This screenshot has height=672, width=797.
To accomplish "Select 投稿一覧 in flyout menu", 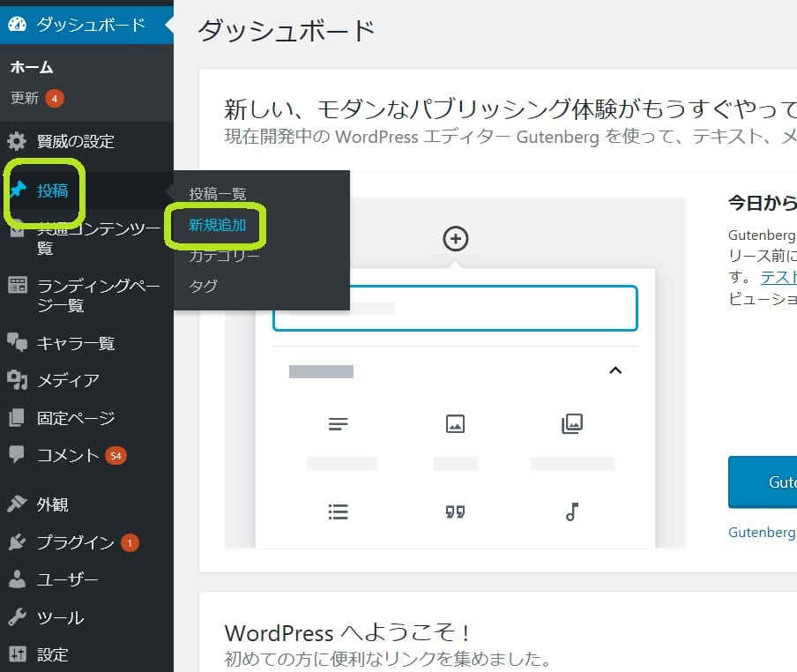I will point(218,194).
